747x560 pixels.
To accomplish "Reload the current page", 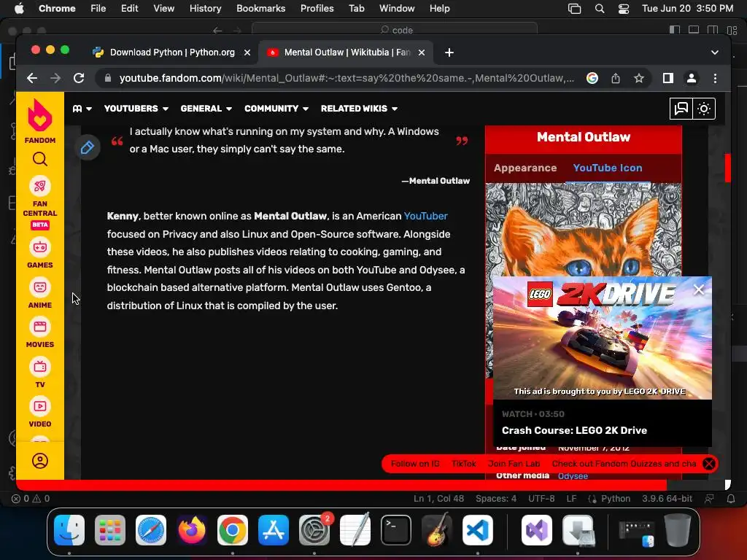I will (79, 78).
